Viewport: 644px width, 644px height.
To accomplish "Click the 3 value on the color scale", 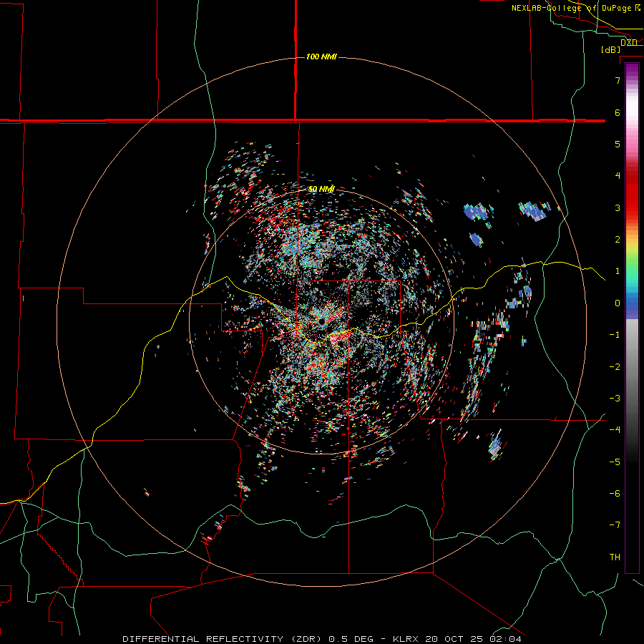I will point(618,208).
